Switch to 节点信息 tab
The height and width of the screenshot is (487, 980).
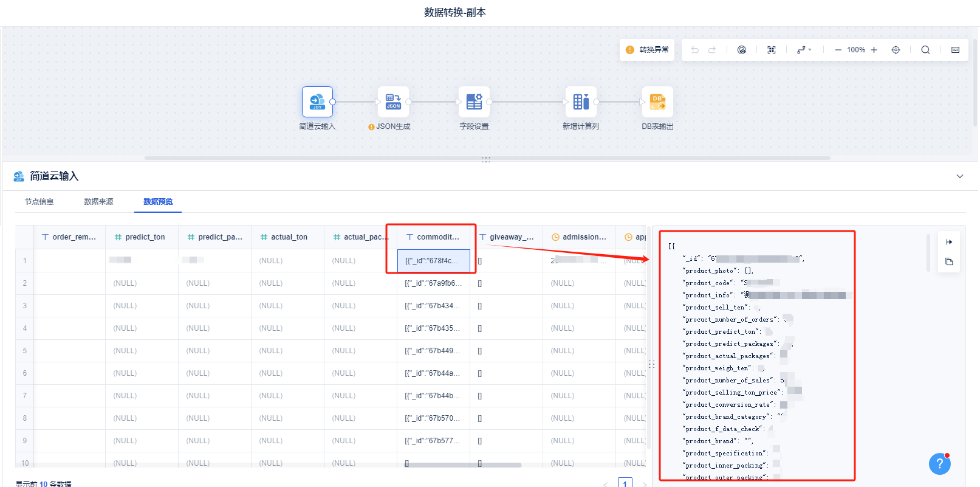pyautogui.click(x=39, y=202)
